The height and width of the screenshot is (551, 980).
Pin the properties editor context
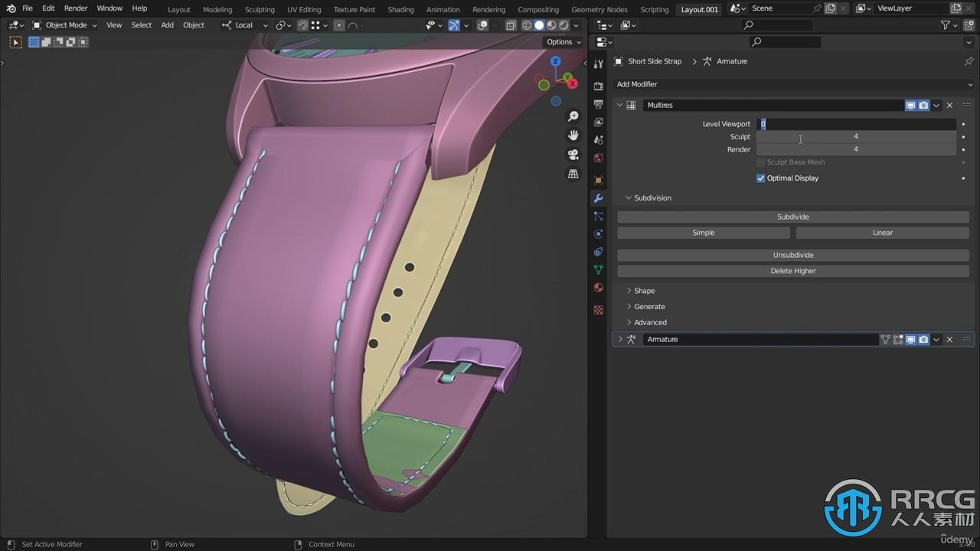[x=969, y=61]
